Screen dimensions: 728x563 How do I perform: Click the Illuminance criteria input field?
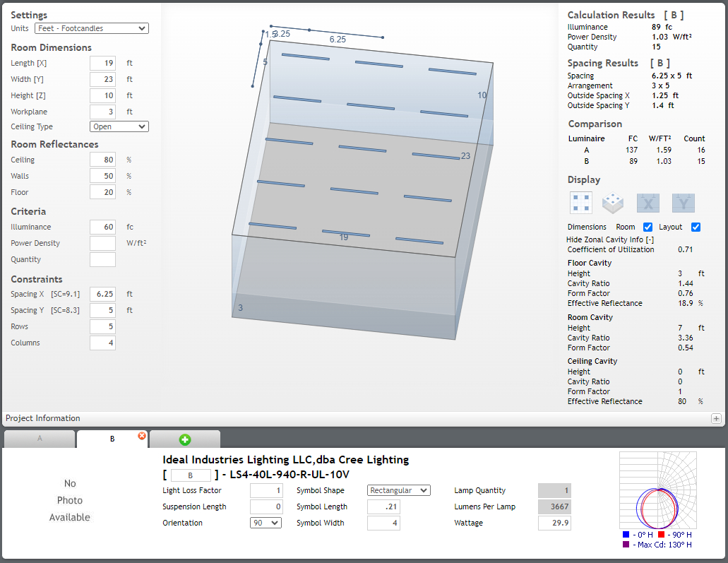[x=102, y=227]
